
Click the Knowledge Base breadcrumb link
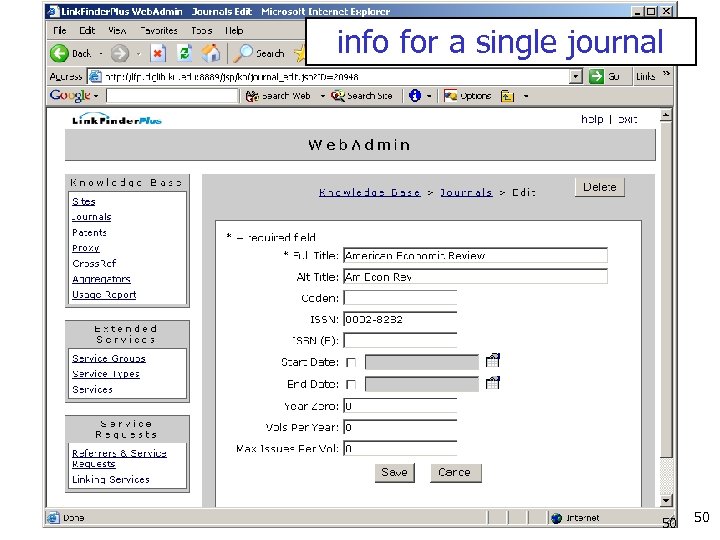click(x=370, y=192)
